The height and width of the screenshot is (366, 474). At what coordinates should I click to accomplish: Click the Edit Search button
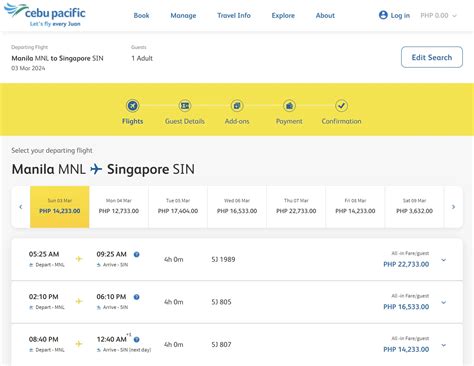432,57
